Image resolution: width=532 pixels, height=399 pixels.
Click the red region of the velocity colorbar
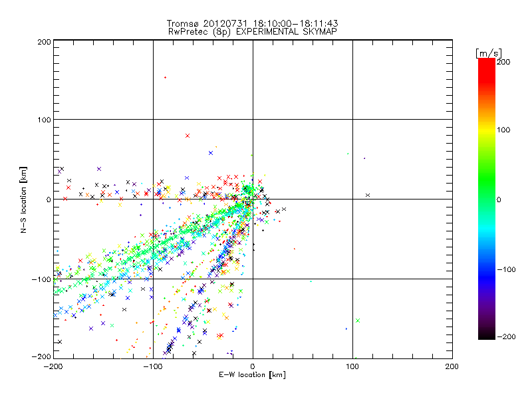[487, 70]
